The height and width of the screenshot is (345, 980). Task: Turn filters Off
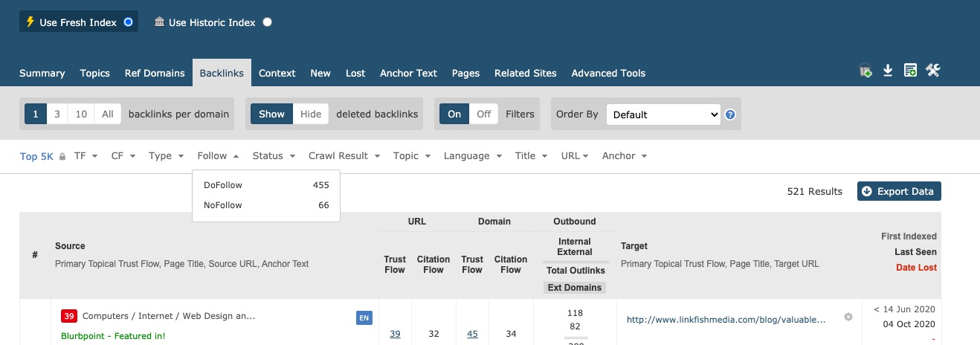coord(483,114)
